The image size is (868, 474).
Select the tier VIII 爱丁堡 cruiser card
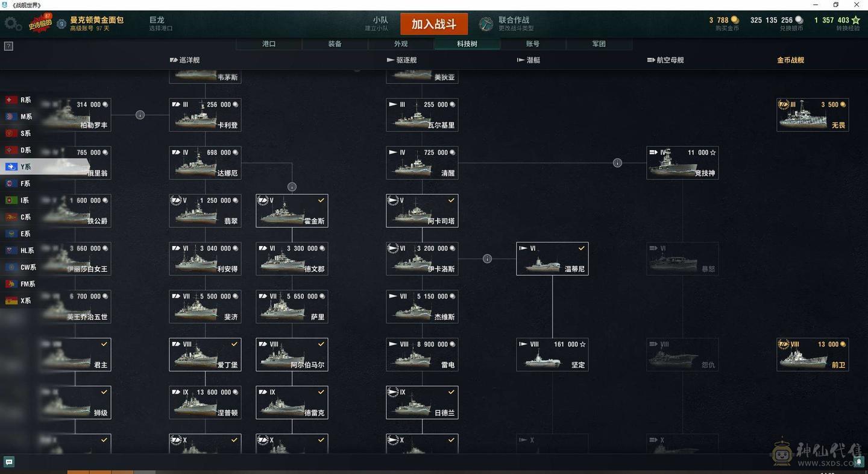pos(205,355)
